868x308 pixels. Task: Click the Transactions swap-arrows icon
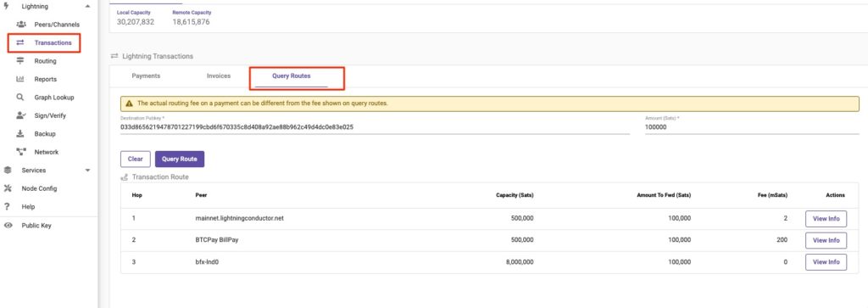(x=20, y=42)
